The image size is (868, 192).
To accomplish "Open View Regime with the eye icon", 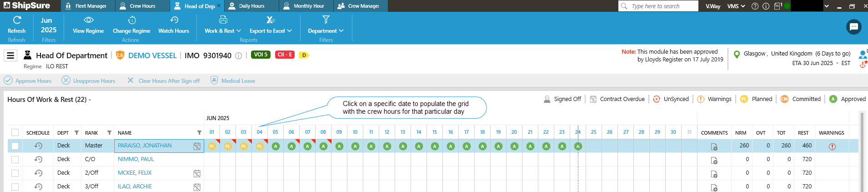I will coord(88,20).
